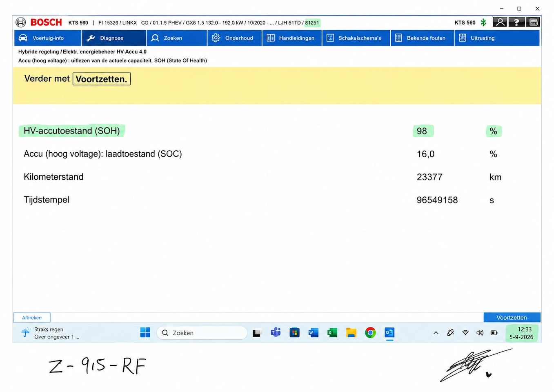The width and height of the screenshot is (554, 392).
Task: Open the user profile icon
Action: pyautogui.click(x=500, y=22)
